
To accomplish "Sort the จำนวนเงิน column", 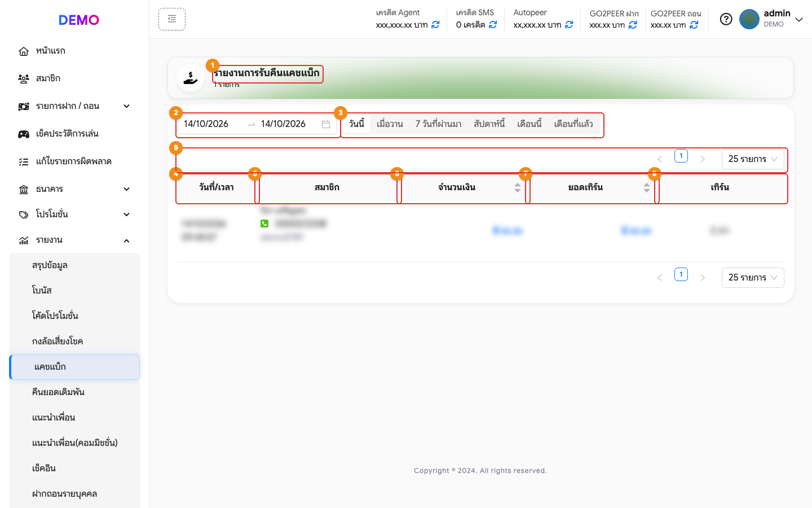I will click(x=518, y=187).
